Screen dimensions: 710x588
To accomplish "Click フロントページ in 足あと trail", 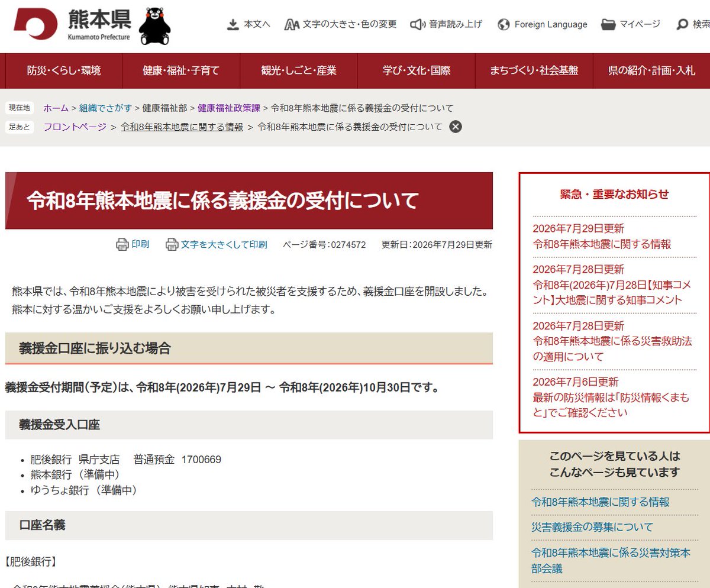I will click(x=75, y=127).
